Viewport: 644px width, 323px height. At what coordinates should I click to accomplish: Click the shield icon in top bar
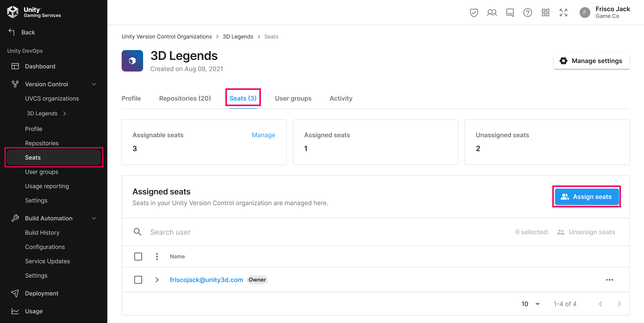(x=474, y=13)
